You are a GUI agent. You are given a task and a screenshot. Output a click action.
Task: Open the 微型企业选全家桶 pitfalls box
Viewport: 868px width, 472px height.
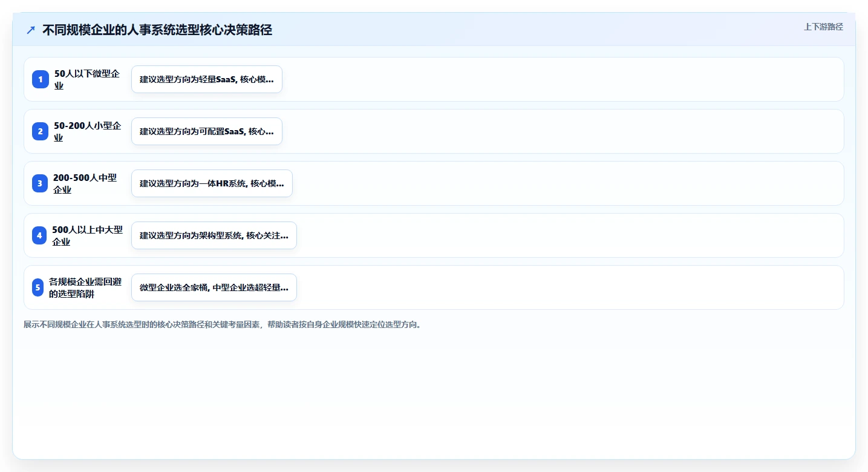pos(214,287)
